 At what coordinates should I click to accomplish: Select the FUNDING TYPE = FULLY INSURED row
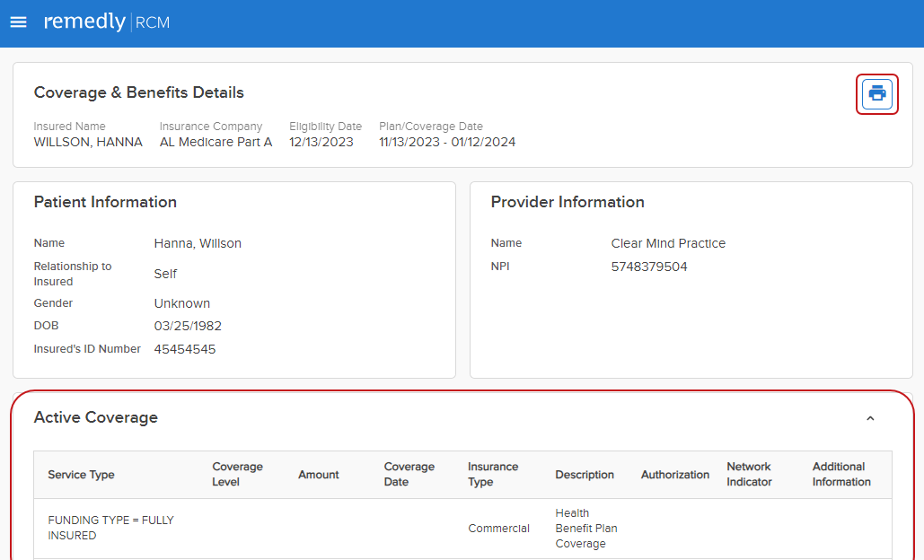110,528
